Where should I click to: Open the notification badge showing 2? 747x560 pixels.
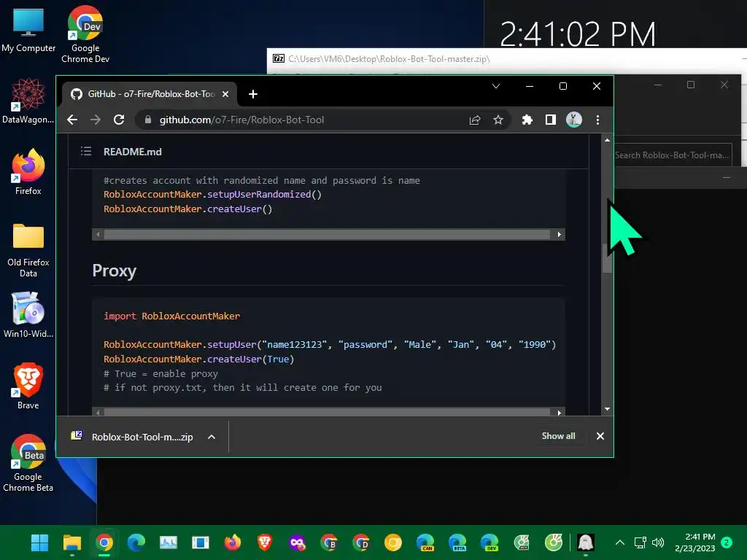pos(727,542)
